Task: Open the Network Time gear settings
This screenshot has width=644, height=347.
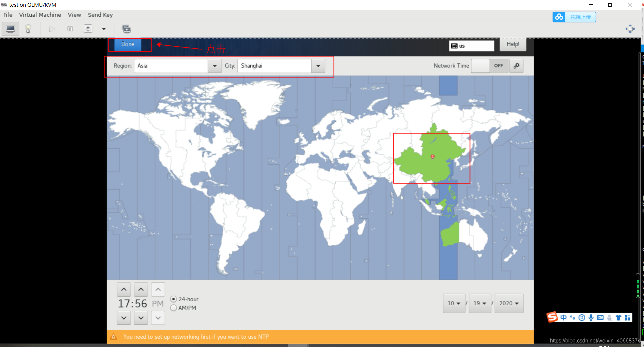Action: [x=517, y=66]
